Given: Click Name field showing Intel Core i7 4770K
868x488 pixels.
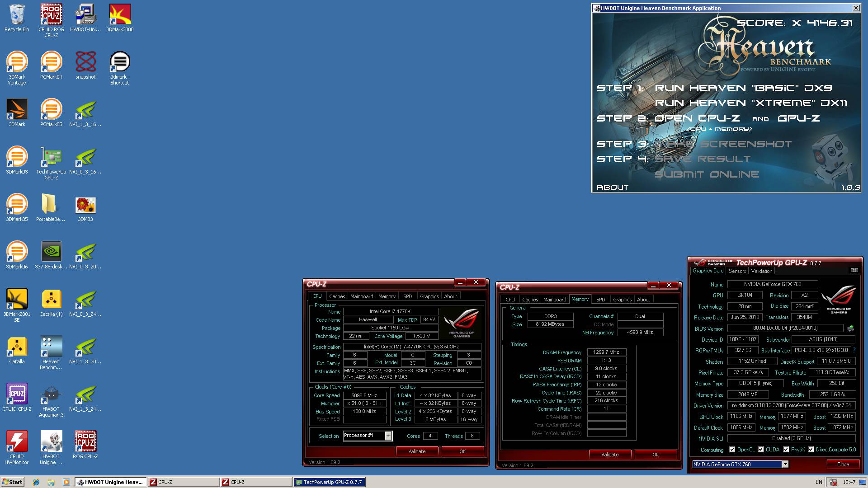Looking at the screenshot, I should [x=390, y=311].
